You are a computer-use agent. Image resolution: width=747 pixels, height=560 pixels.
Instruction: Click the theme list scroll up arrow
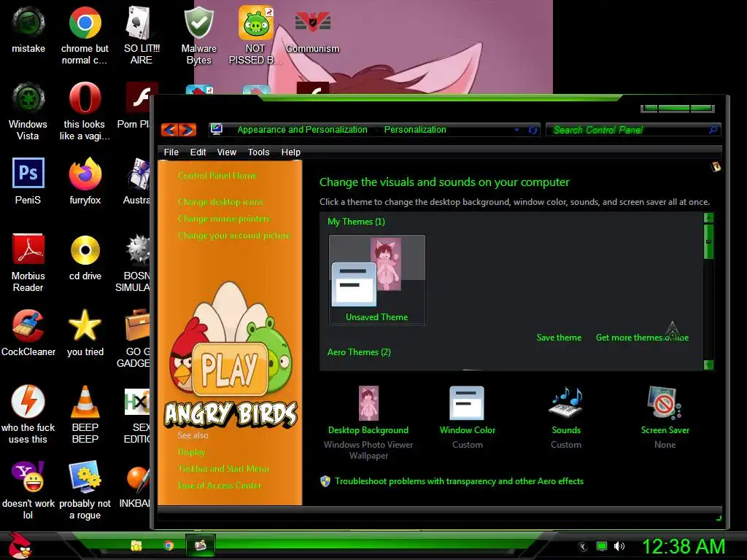click(x=708, y=217)
